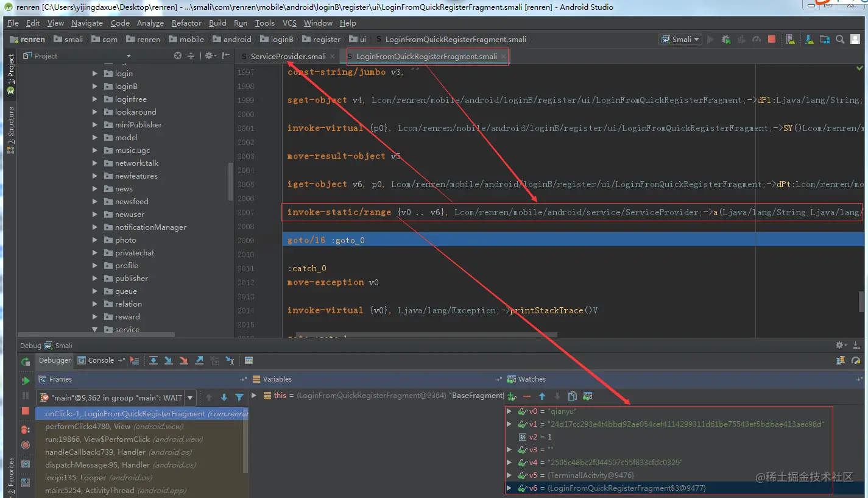The image size is (868, 498).
Task: Click the Project tree vertical scrollbar
Action: click(231, 182)
